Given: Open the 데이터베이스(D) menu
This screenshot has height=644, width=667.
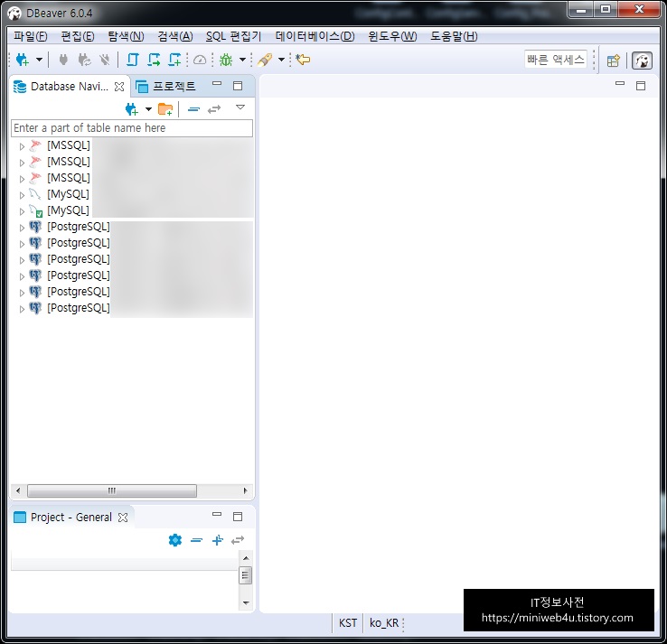Looking at the screenshot, I should point(315,36).
